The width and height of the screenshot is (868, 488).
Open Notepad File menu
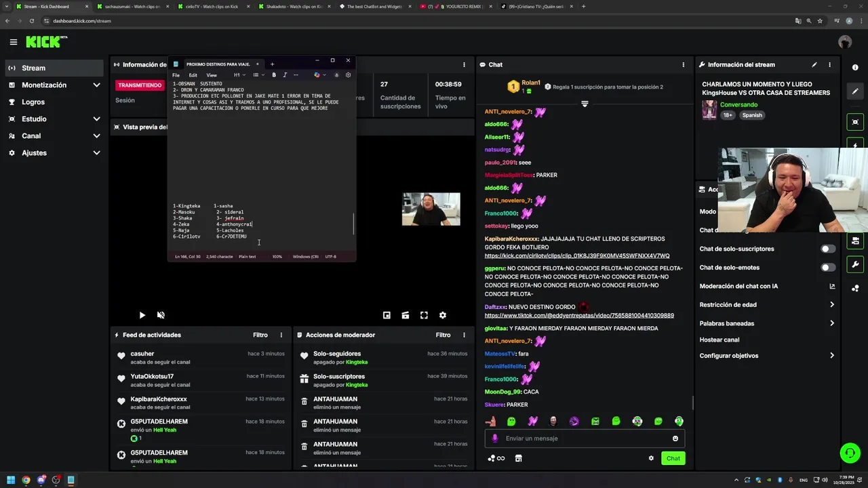point(176,75)
